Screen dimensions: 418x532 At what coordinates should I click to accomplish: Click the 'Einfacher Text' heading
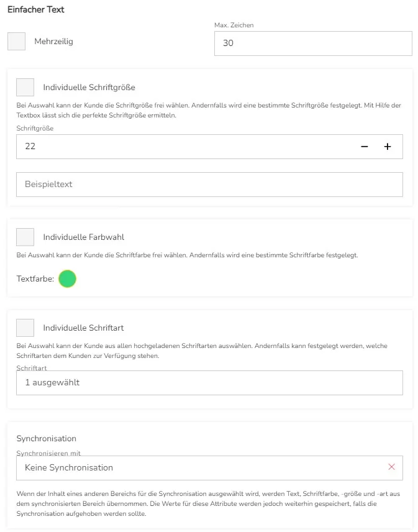[x=35, y=10]
